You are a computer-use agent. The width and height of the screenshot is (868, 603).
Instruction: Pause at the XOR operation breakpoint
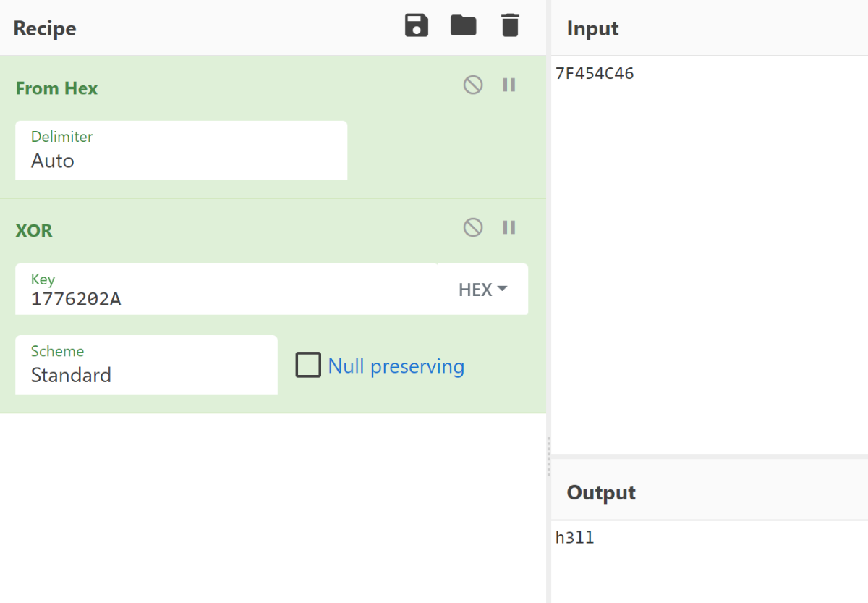tap(509, 228)
